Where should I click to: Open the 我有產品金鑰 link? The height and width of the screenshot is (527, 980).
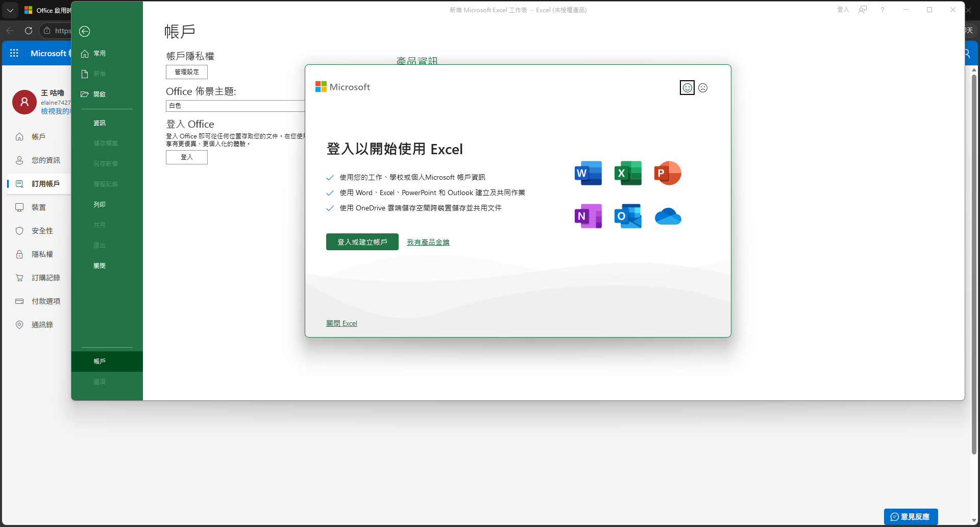point(428,242)
